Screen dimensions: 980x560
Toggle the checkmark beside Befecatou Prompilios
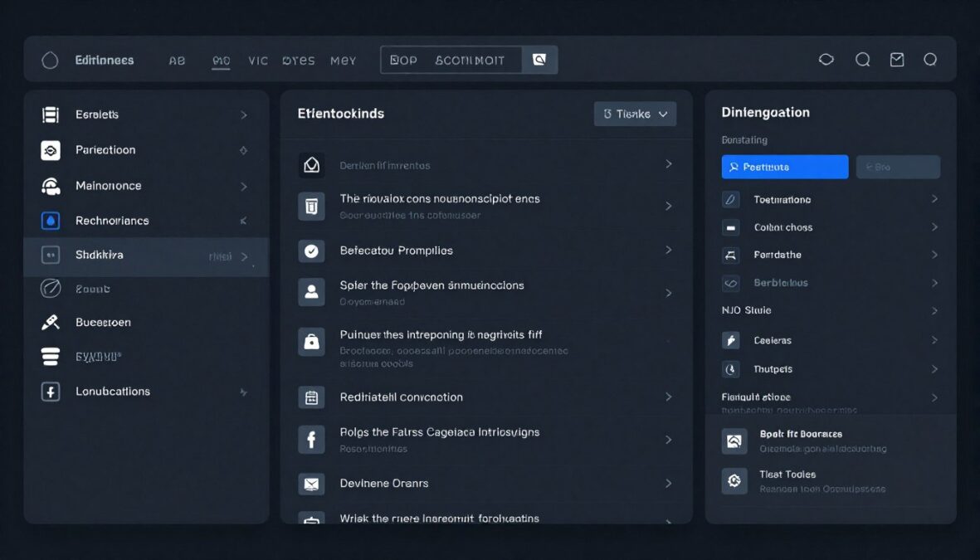tap(311, 251)
